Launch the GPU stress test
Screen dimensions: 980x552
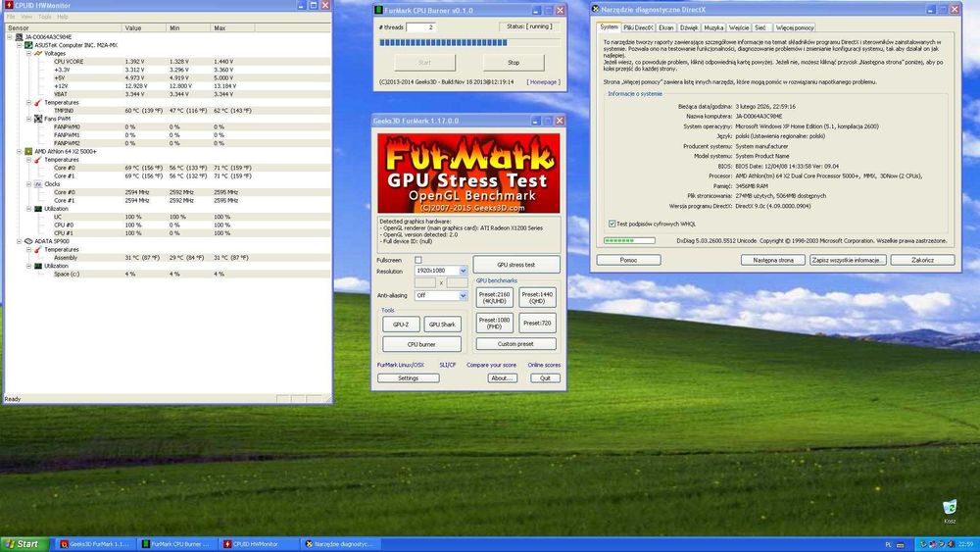(515, 265)
